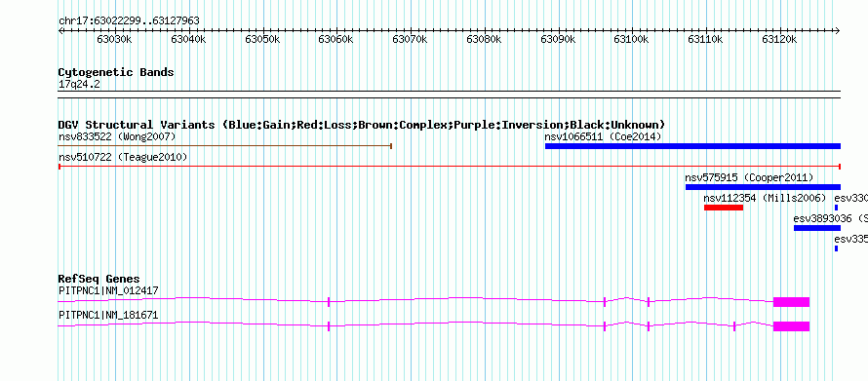Select the extra exon near 63114k in NM_181671
The image size is (868, 381).
click(x=734, y=326)
